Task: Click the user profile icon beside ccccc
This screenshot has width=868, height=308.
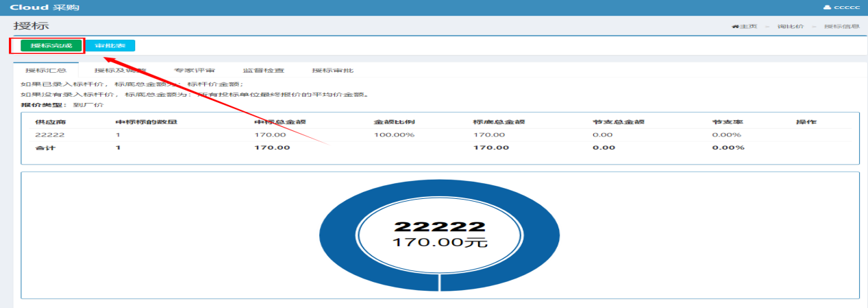Action: pos(826,7)
